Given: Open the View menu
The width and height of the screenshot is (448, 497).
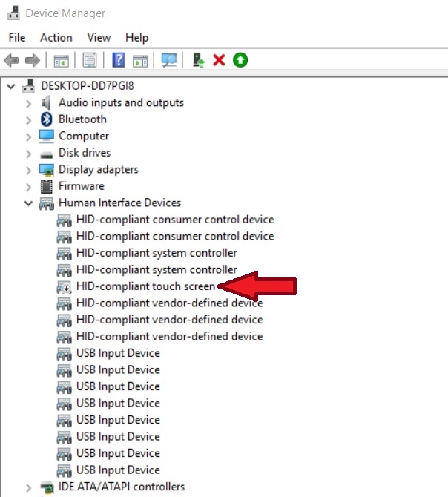Looking at the screenshot, I should click(x=99, y=37).
